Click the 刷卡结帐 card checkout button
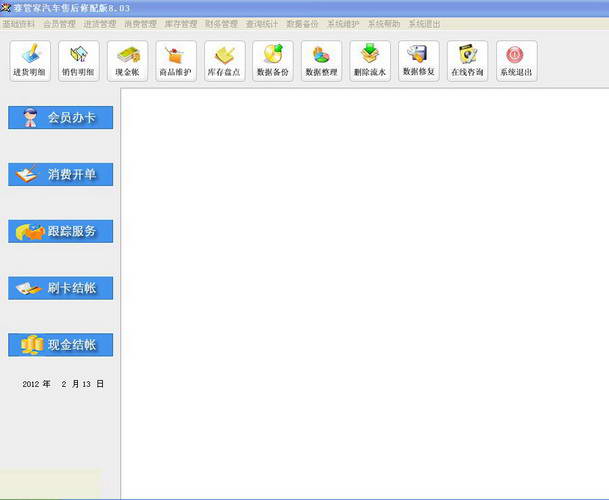This screenshot has height=500, width=609. (x=61, y=288)
